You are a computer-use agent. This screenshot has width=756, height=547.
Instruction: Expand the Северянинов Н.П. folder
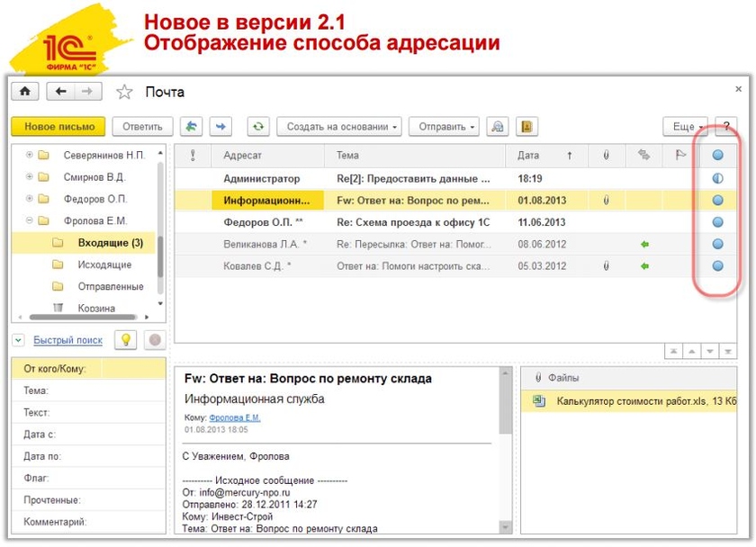click(30, 155)
